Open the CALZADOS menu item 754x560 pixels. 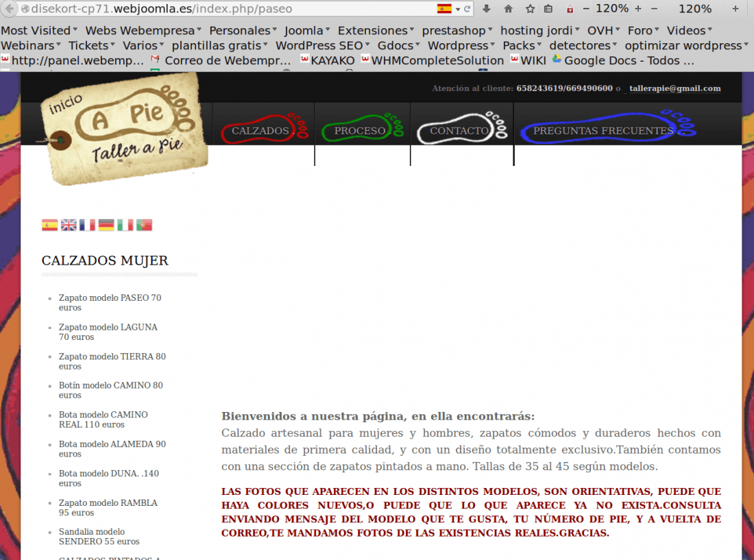click(x=263, y=130)
